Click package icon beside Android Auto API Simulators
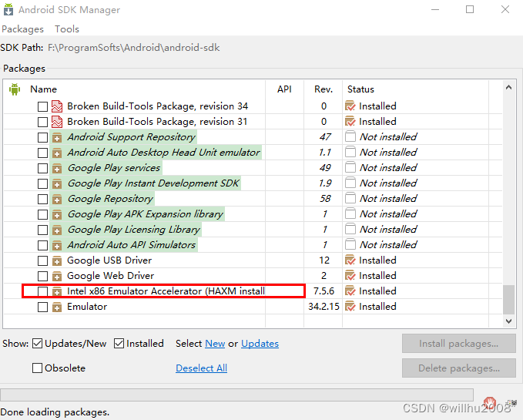 click(x=57, y=245)
